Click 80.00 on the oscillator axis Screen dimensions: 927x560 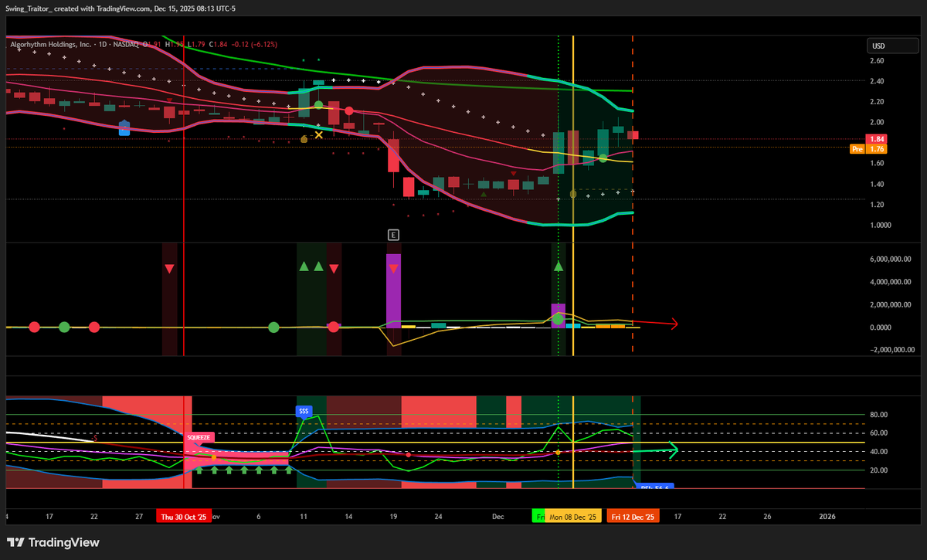coord(879,415)
